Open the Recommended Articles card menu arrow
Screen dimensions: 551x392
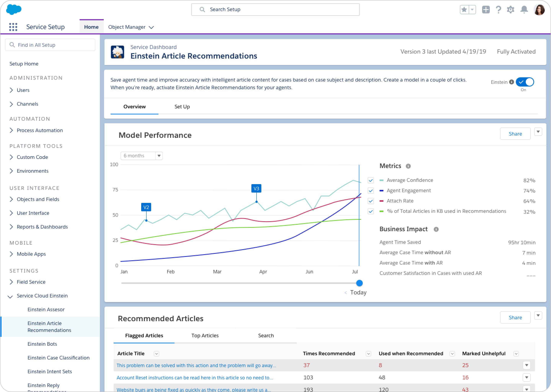click(538, 315)
